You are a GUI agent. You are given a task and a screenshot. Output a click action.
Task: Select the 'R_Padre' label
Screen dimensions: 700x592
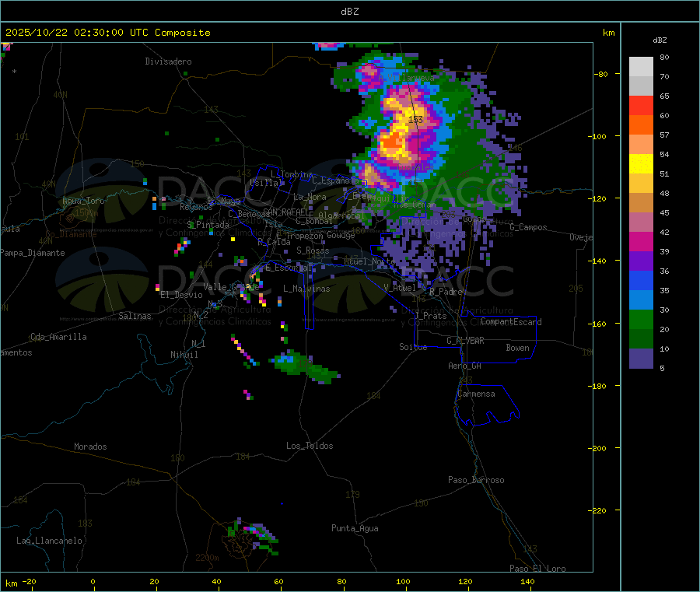click(x=446, y=292)
